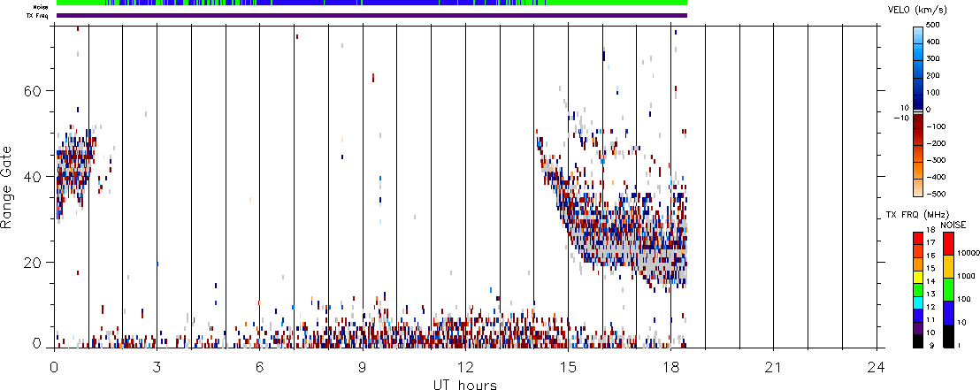The width and height of the screenshot is (980, 390).
Task: Click the "3" tick label on the UT hours axis
Action: coord(157,366)
